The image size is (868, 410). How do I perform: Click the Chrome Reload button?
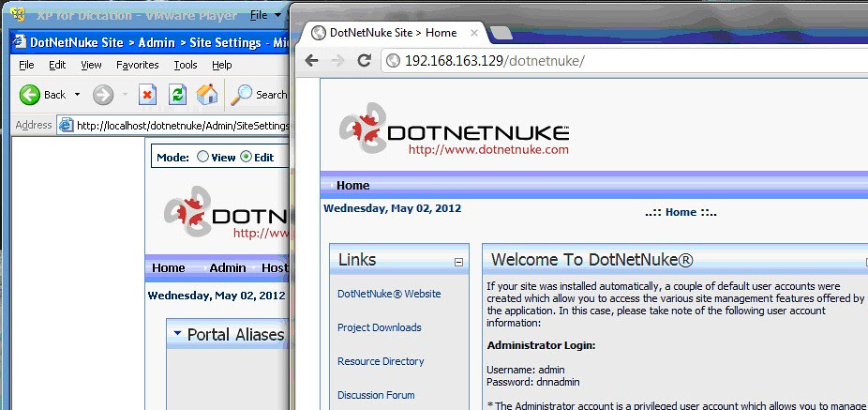click(x=364, y=60)
